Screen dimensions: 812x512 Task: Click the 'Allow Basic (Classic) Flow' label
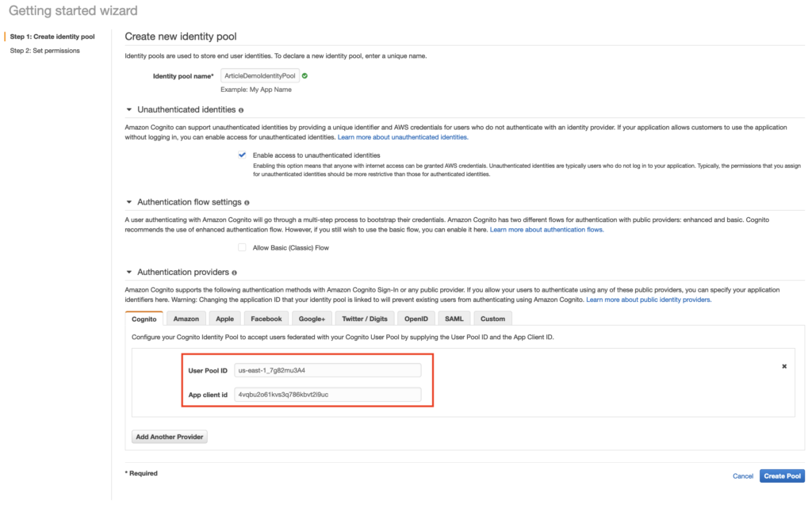290,248
